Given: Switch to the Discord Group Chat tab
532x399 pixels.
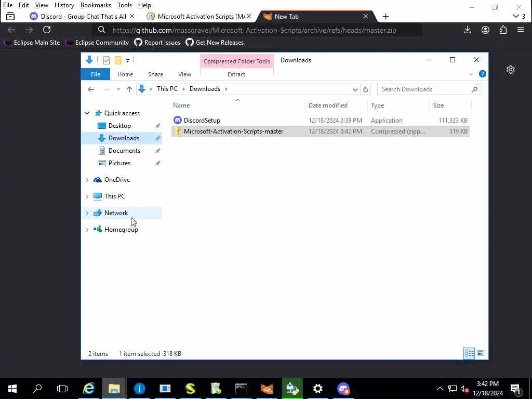Looking at the screenshot, I should [82, 16].
